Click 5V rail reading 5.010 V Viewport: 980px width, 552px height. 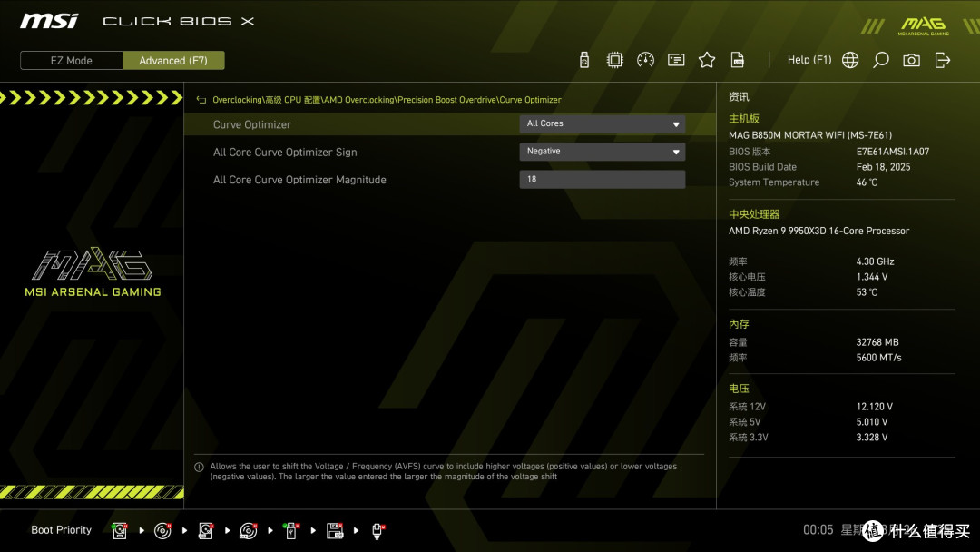tap(872, 422)
